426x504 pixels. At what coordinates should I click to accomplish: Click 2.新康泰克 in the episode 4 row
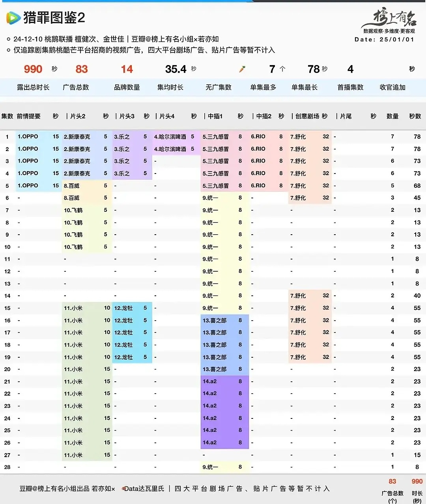pos(77,173)
